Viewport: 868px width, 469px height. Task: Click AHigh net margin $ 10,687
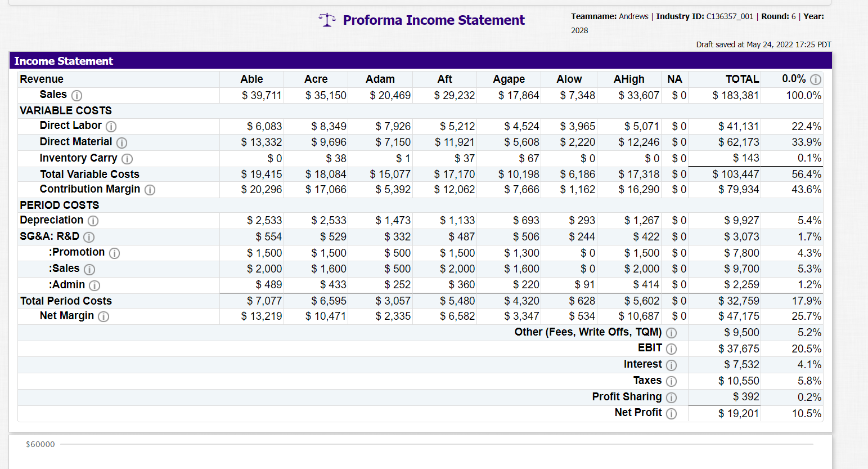coord(639,316)
